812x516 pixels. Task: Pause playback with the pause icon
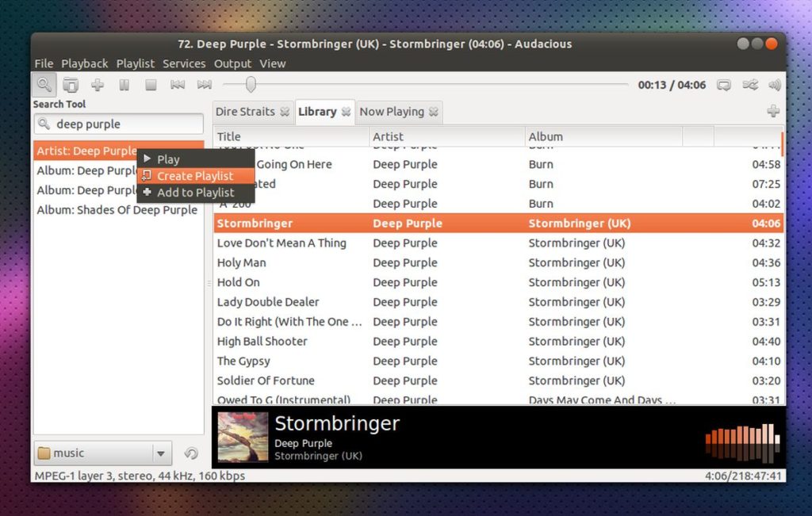(123, 84)
